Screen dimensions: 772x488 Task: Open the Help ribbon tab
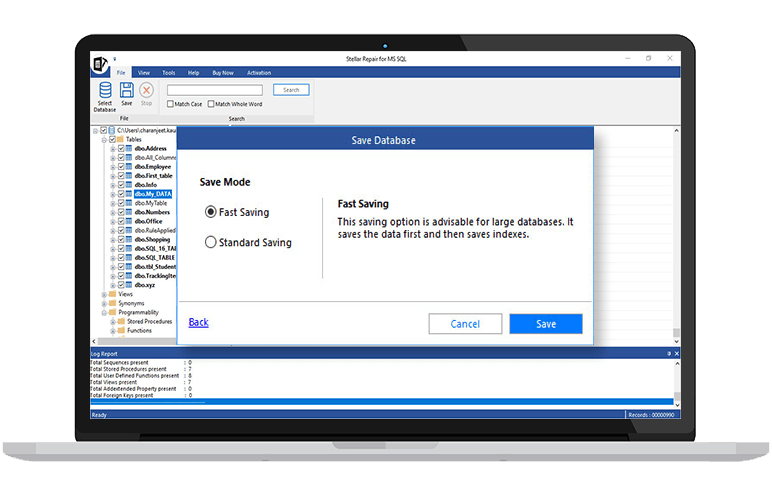pos(193,72)
